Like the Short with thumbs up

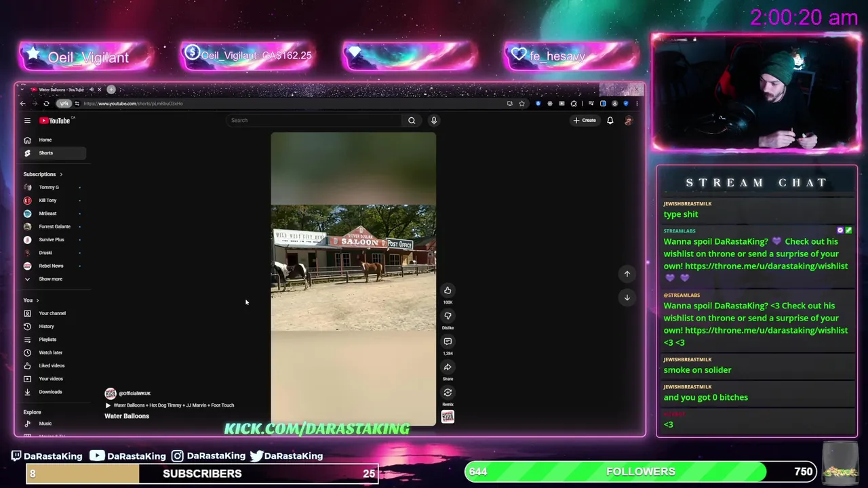tap(448, 291)
